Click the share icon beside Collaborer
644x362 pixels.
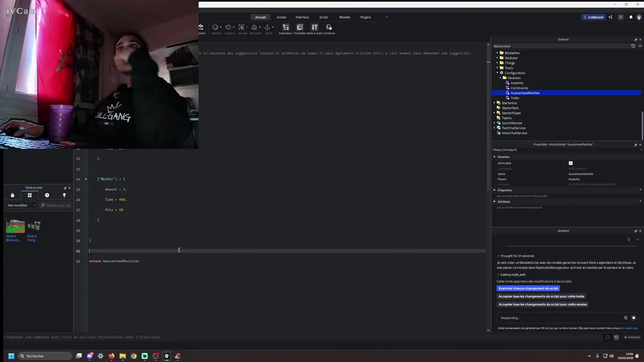(x=610, y=17)
